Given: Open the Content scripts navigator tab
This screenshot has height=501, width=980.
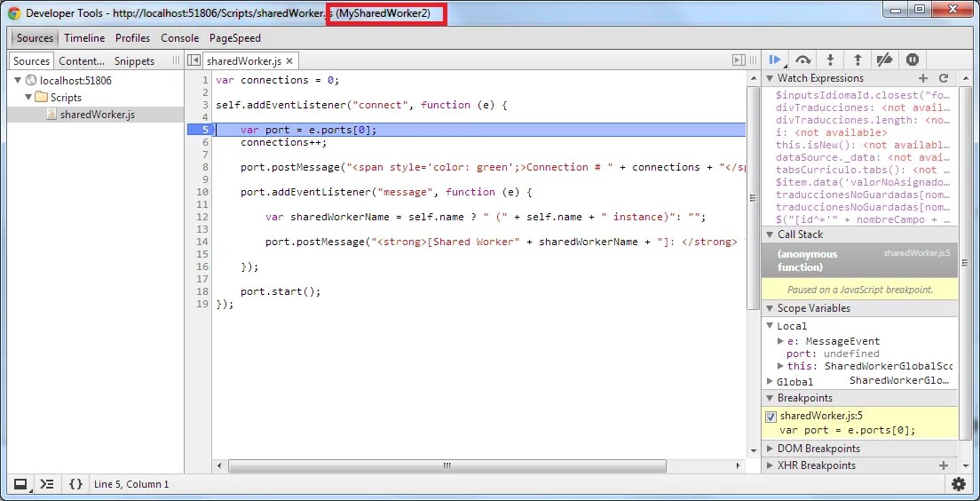Looking at the screenshot, I should click(x=82, y=60).
